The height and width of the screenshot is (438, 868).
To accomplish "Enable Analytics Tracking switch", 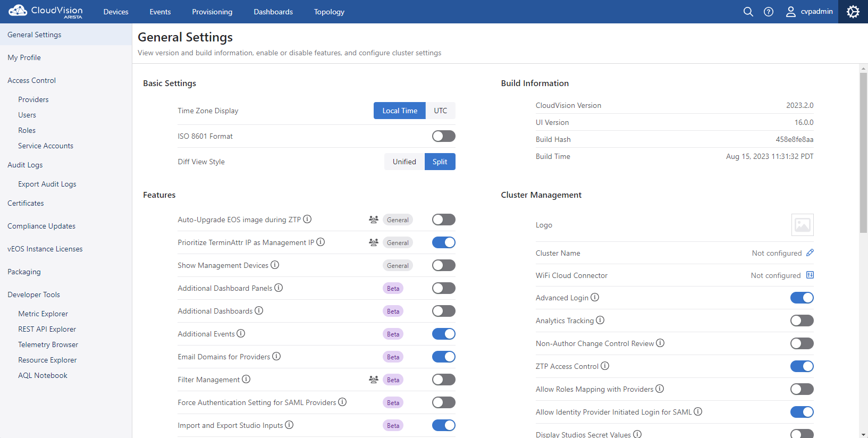I will tap(802, 321).
